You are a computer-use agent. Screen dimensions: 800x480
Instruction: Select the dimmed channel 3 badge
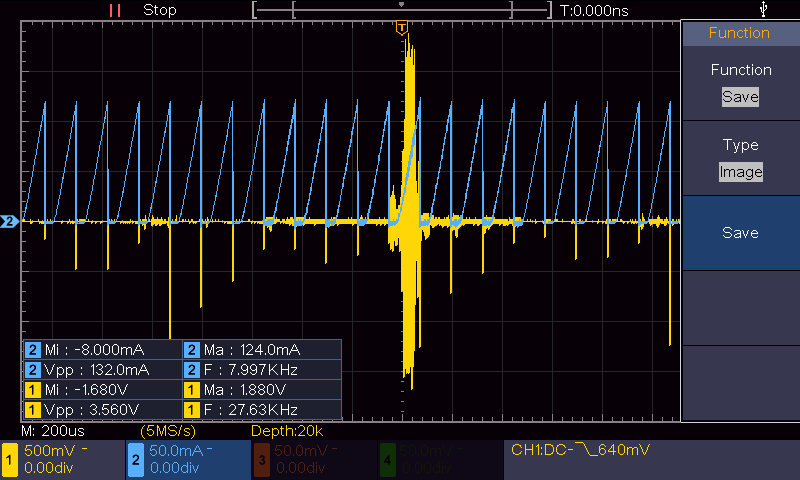261,460
